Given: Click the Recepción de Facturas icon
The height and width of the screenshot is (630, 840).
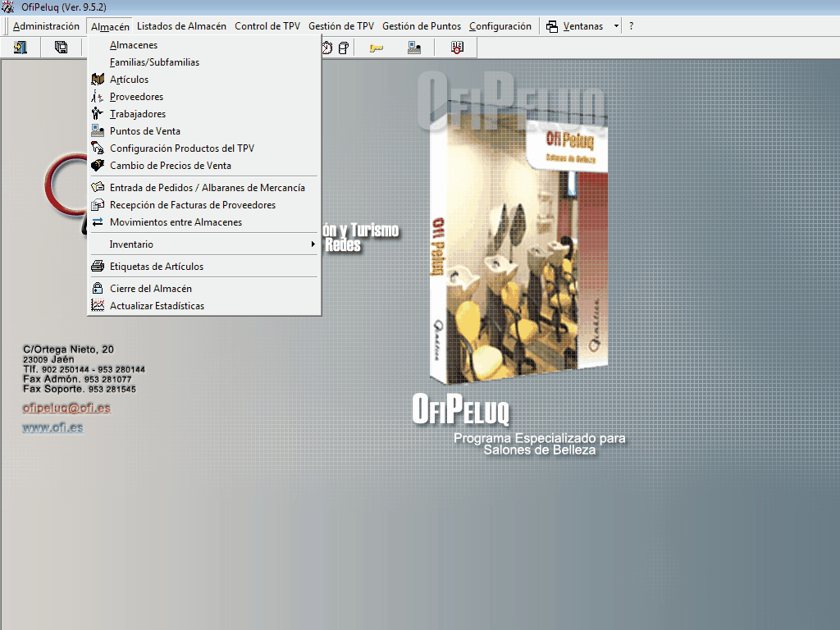Looking at the screenshot, I should (x=98, y=204).
